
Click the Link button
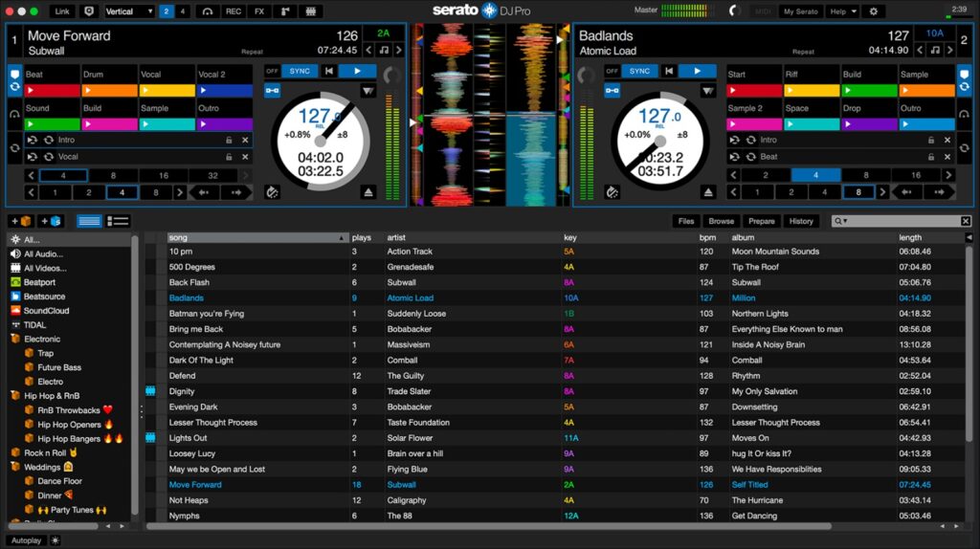pos(62,11)
